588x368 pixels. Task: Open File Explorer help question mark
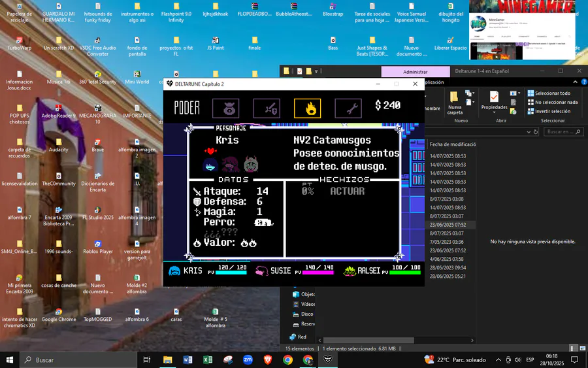point(584,82)
